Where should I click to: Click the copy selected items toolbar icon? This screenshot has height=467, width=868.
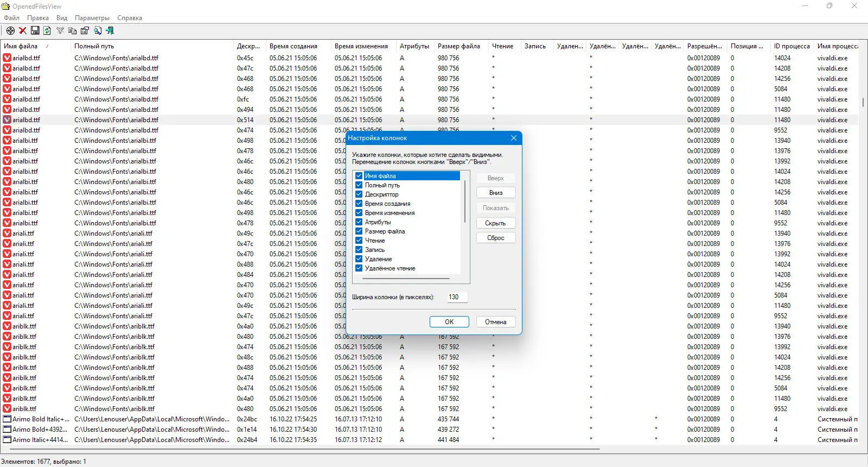[x=73, y=30]
